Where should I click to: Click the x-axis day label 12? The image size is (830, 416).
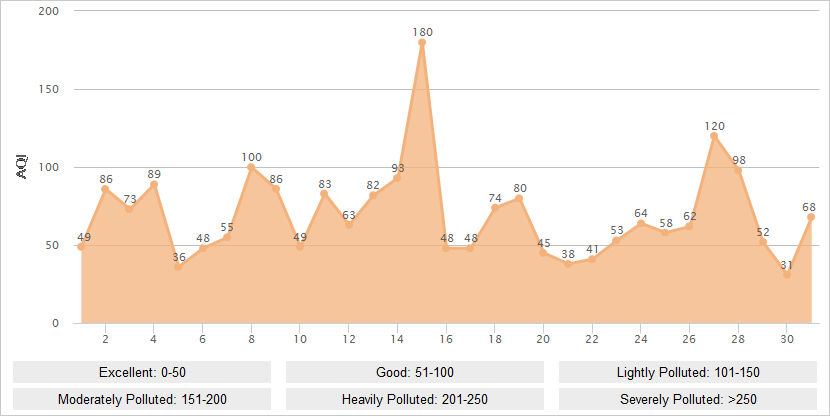click(x=349, y=339)
